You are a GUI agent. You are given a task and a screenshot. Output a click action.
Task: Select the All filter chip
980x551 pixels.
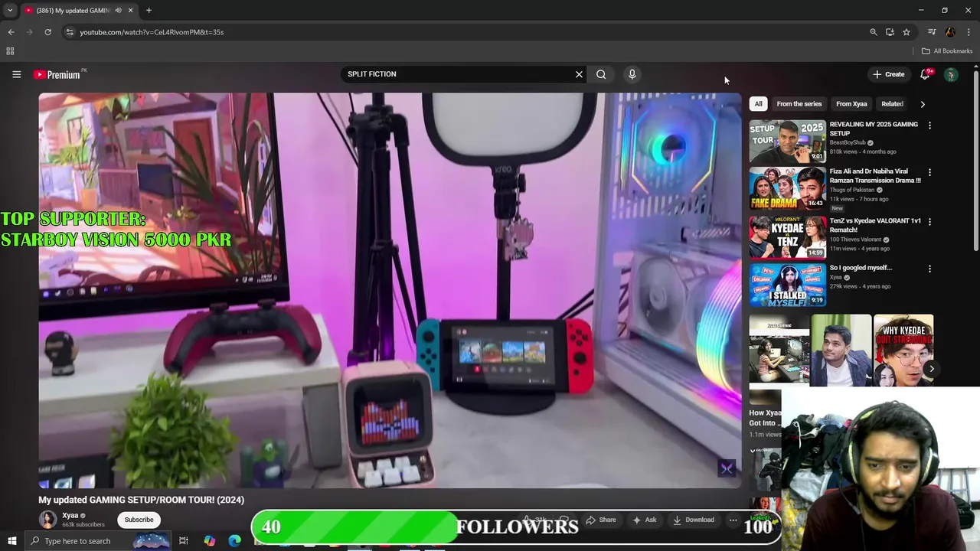758,104
